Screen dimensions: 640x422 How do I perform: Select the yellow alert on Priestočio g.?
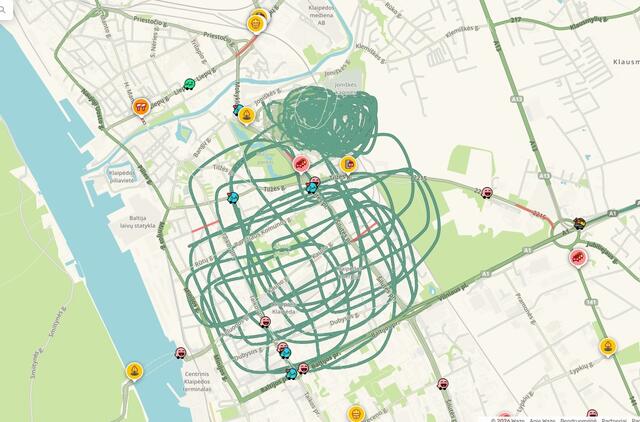coord(256,24)
